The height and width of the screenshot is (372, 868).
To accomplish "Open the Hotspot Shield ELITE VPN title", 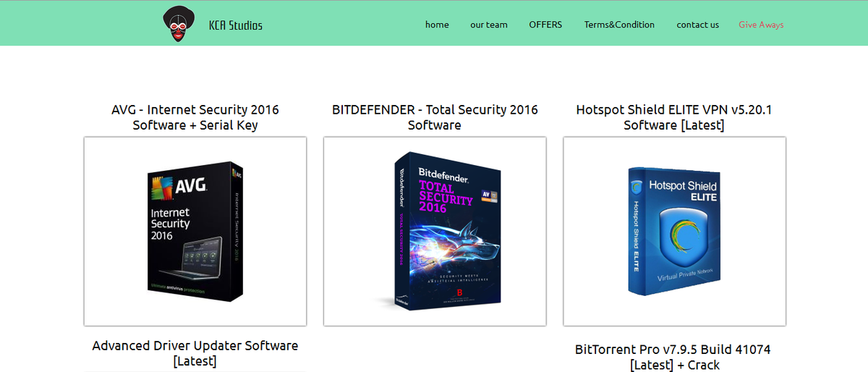I will pos(674,117).
